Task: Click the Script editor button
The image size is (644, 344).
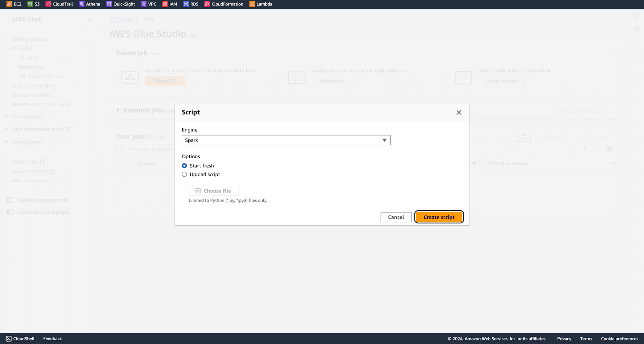Action: tap(501, 81)
